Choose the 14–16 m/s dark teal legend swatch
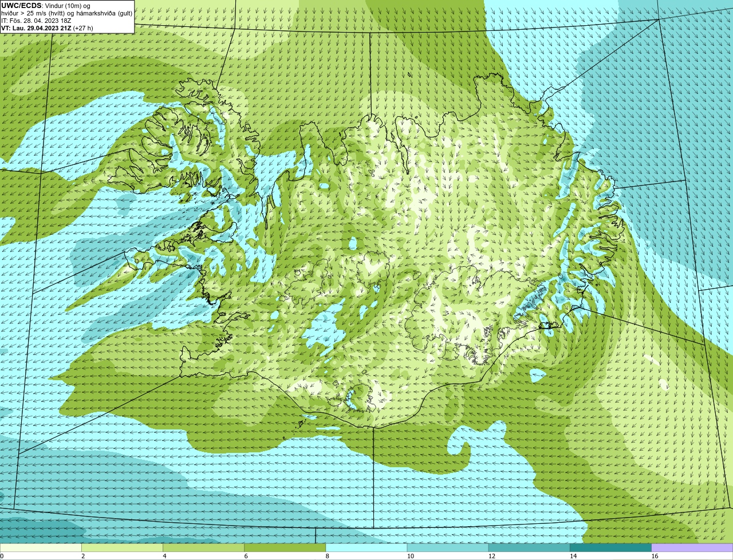This screenshot has height=560, width=733. [x=611, y=548]
